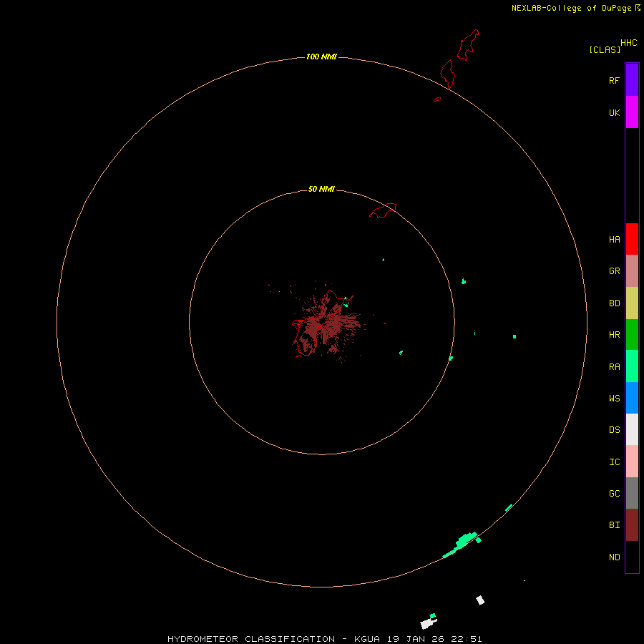Click the GC gray legend swatch
The image size is (644, 644).
tap(632, 493)
